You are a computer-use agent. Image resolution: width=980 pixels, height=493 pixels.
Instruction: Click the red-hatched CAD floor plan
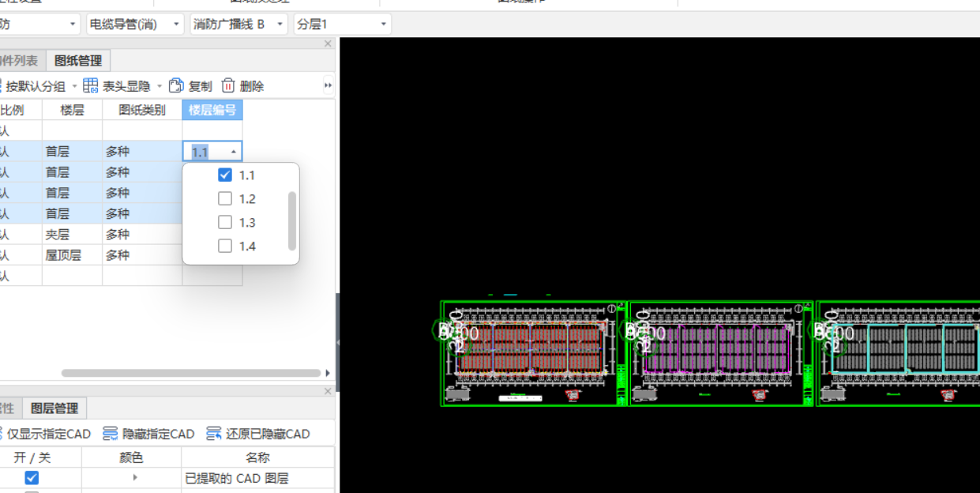(x=533, y=353)
